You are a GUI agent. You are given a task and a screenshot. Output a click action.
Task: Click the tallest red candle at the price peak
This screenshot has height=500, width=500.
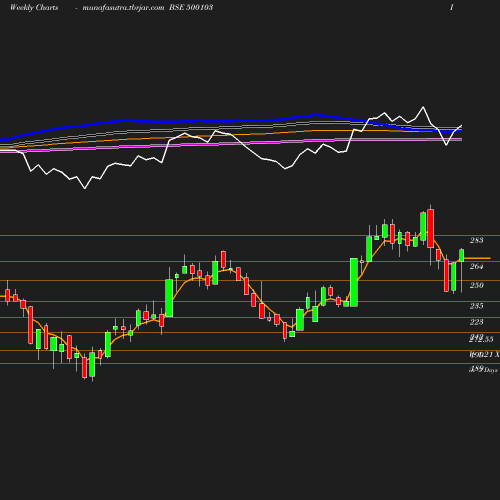(x=431, y=228)
